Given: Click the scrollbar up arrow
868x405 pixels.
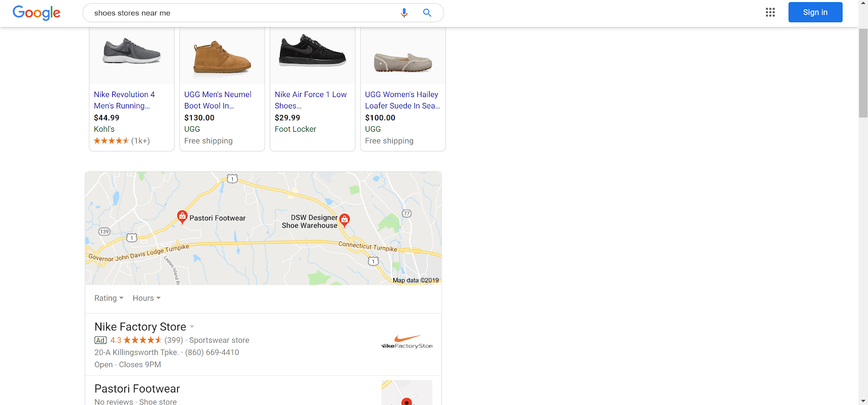Looking at the screenshot, I should pyautogui.click(x=863, y=4).
